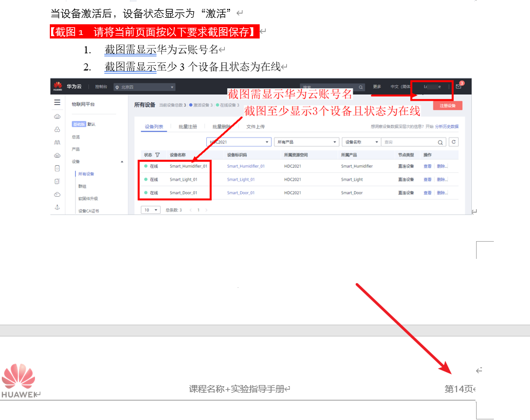This screenshot has width=530, height=420.
Task: Open the blue Smart_Door_01 identifier link
Action: click(x=241, y=193)
